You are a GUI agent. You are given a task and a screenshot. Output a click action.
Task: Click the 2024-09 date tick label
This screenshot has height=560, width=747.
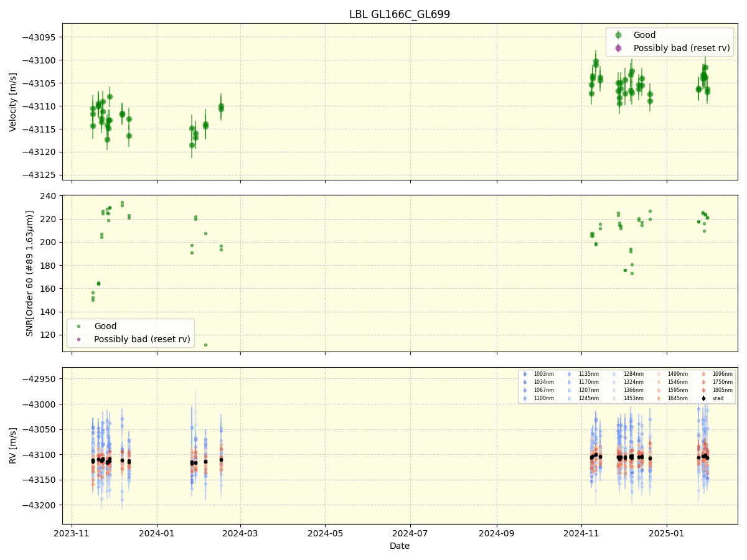(x=497, y=533)
